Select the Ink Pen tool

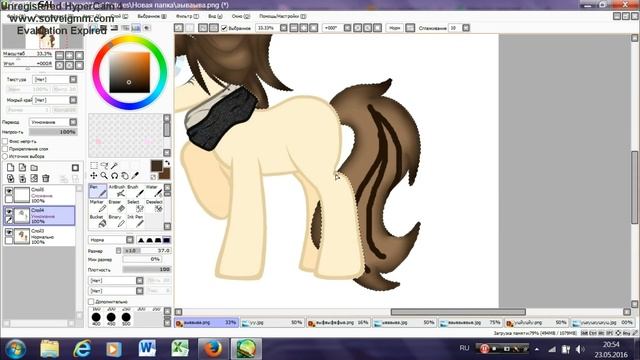(x=135, y=222)
